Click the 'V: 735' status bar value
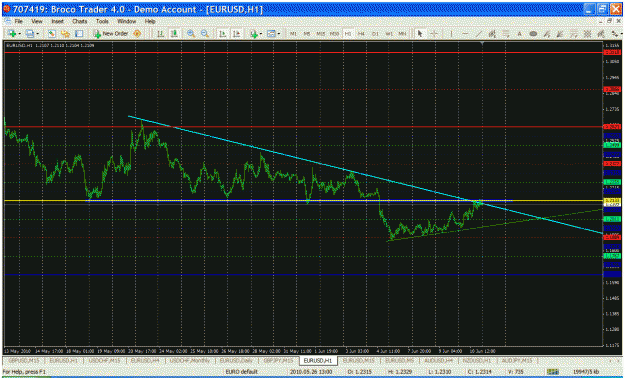The height and width of the screenshot is (378, 625). tap(517, 372)
